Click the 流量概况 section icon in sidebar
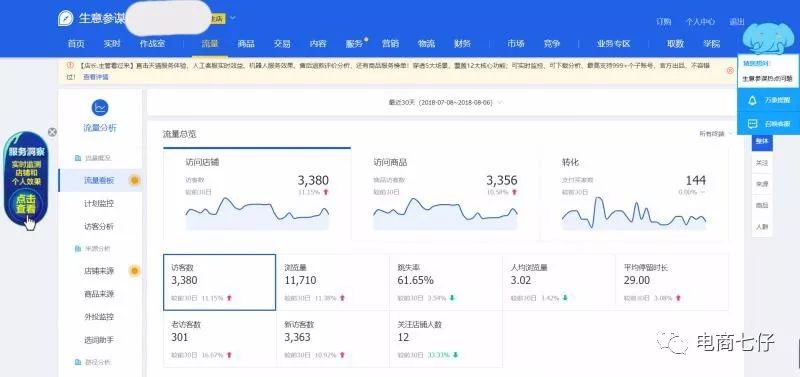Screen dimensions: 800x377 pos(78,158)
